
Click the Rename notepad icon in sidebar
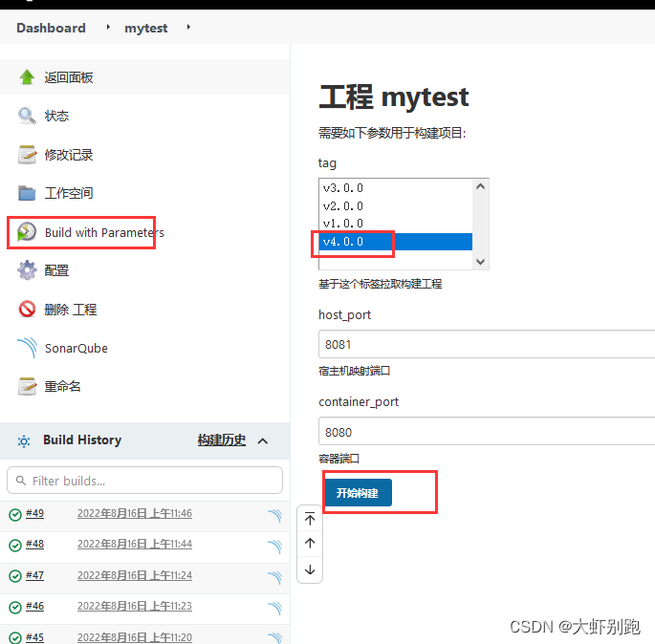click(x=27, y=387)
